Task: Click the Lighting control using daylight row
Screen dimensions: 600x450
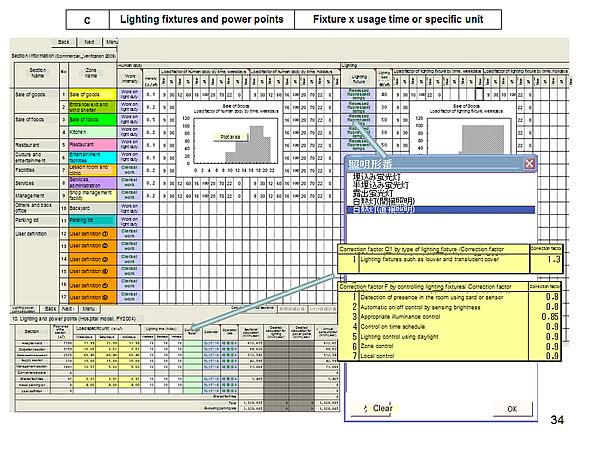Action: click(x=449, y=337)
